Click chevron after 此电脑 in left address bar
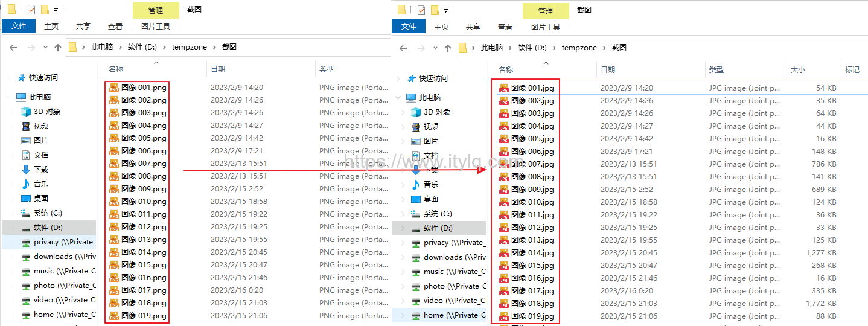 point(120,47)
